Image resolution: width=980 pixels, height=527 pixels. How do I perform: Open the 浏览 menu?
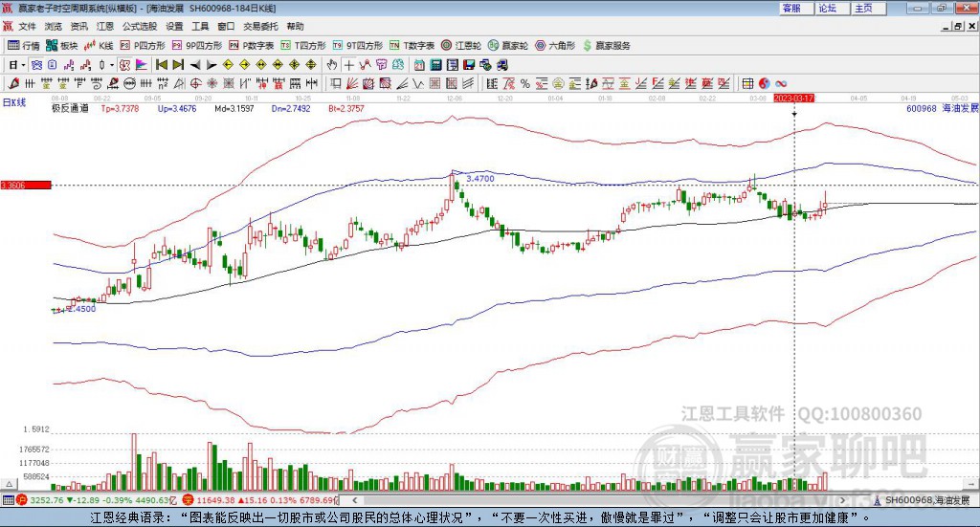pyautogui.click(x=54, y=26)
